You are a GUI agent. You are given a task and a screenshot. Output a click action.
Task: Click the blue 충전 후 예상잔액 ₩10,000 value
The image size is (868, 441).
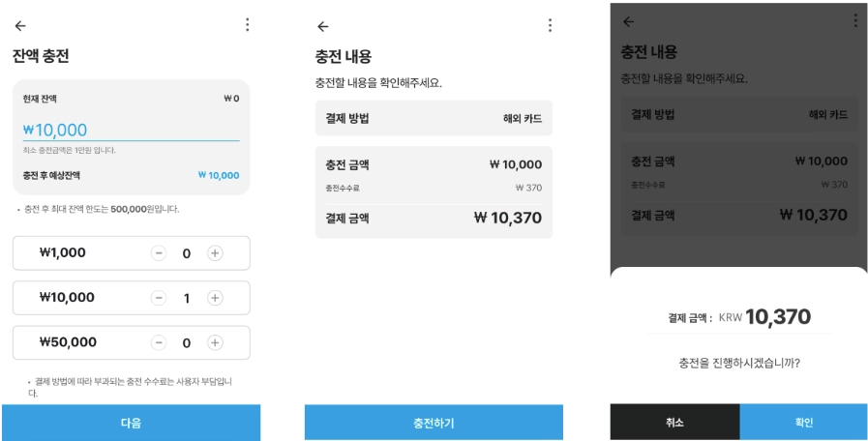[218, 176]
